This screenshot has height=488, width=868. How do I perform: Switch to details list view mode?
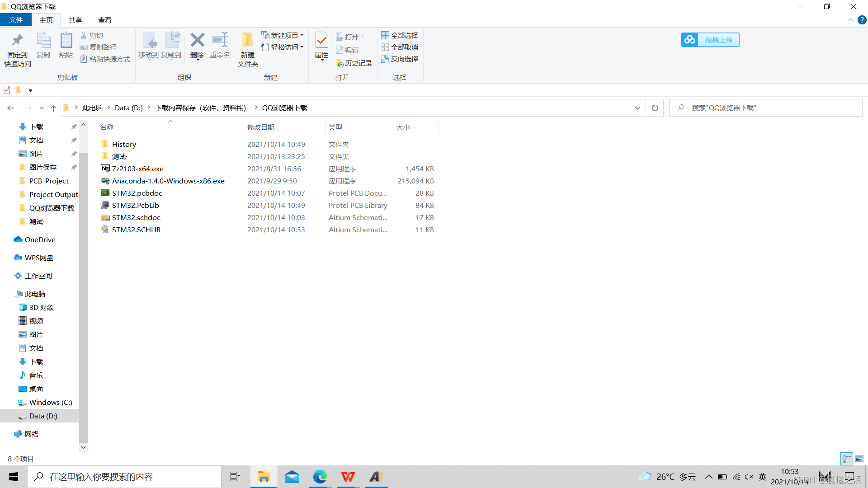[x=847, y=459]
